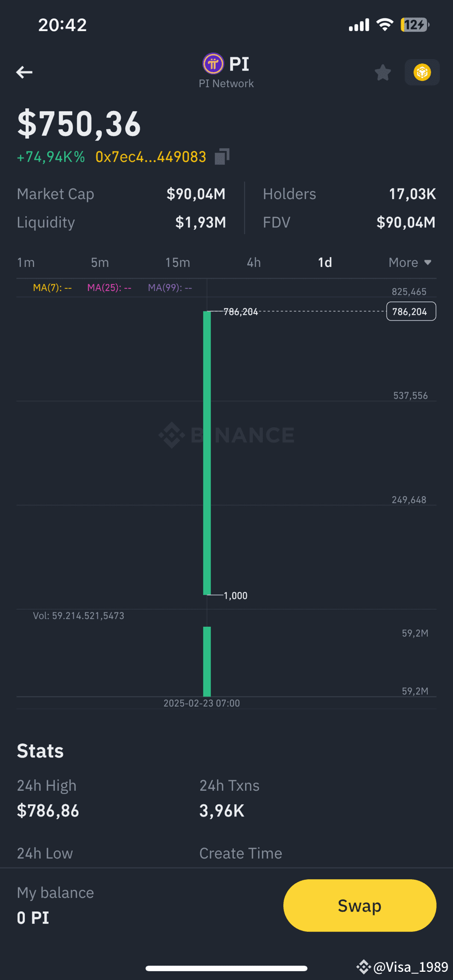This screenshot has height=980, width=453.
Task: Select the 1d timeframe
Action: coord(325,262)
